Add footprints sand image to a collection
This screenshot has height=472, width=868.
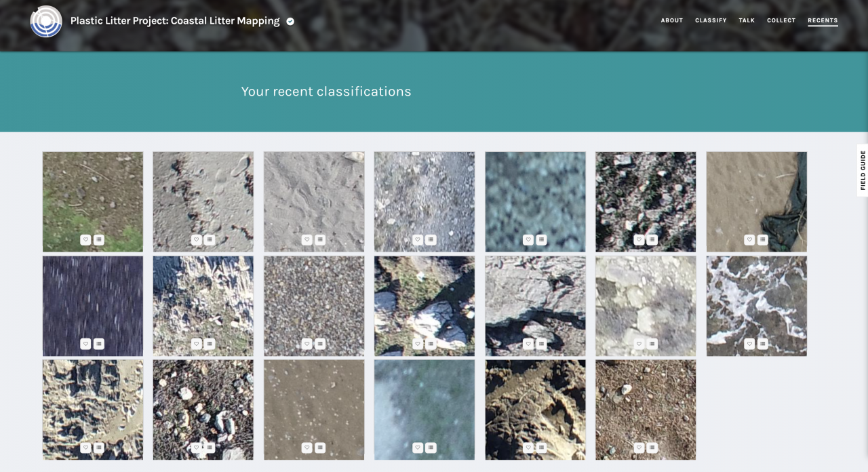(x=210, y=239)
